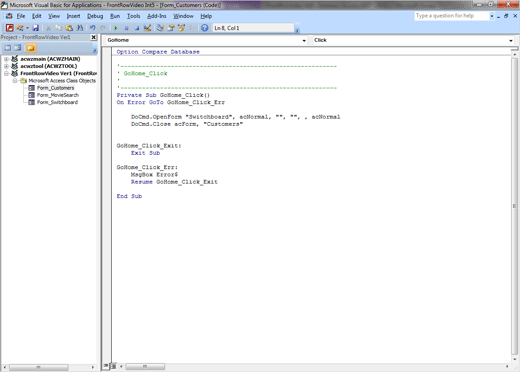Open the Debug menu
520x372 pixels.
coord(95,16)
